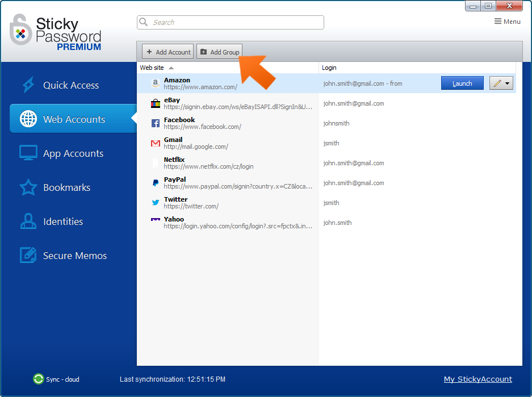This screenshot has width=532, height=397.
Task: Open the Menu text label
Action: [512, 22]
